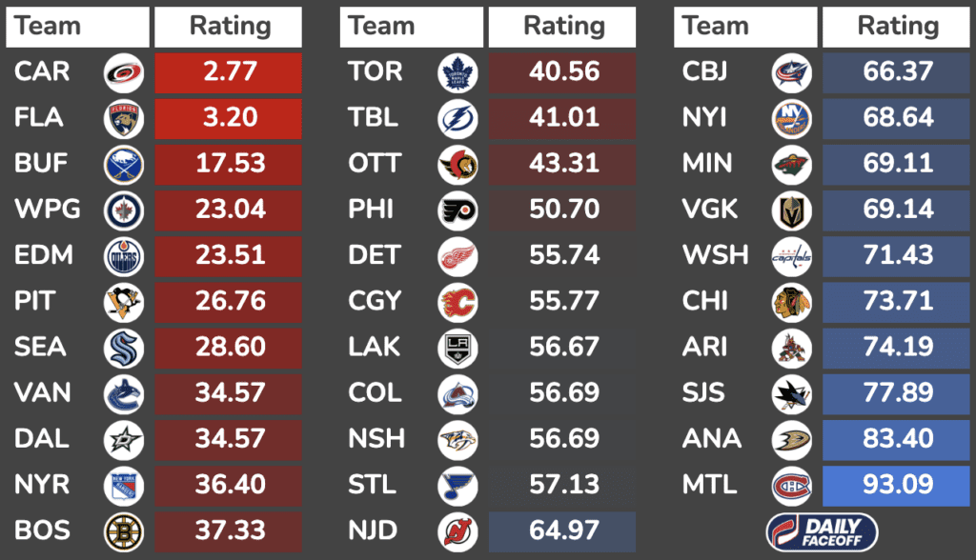Select the Toronto Maple Leafs logo

click(x=457, y=72)
